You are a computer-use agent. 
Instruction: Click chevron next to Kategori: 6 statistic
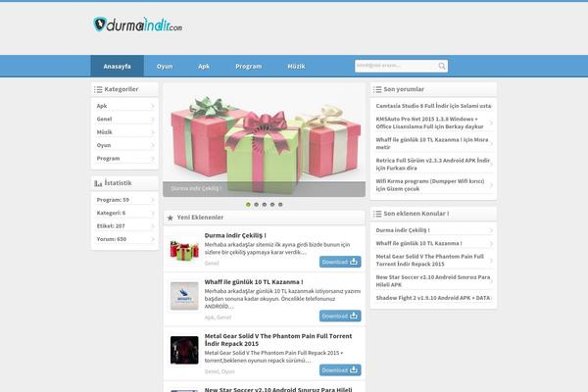[152, 213]
